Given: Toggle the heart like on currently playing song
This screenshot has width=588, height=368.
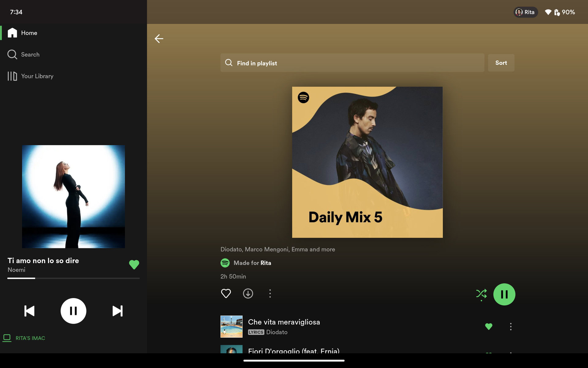Looking at the screenshot, I should point(134,265).
